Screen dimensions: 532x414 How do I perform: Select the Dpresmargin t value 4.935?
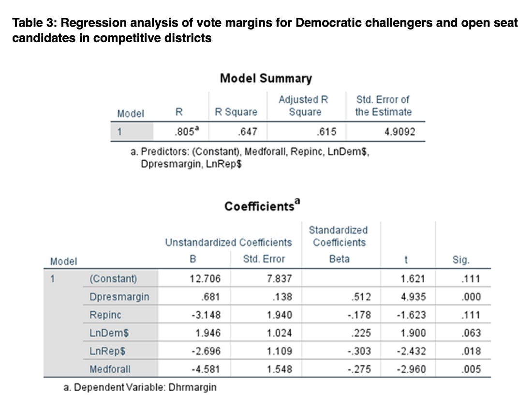[x=413, y=297]
